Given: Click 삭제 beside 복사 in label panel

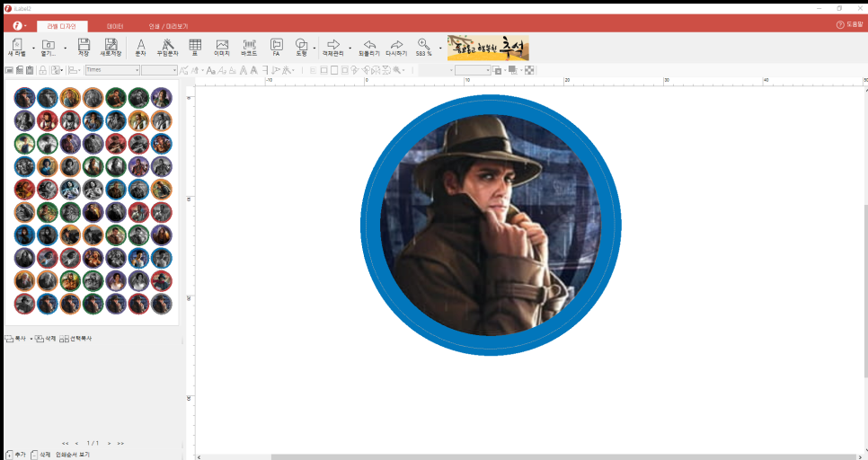Looking at the screenshot, I should coord(46,338).
